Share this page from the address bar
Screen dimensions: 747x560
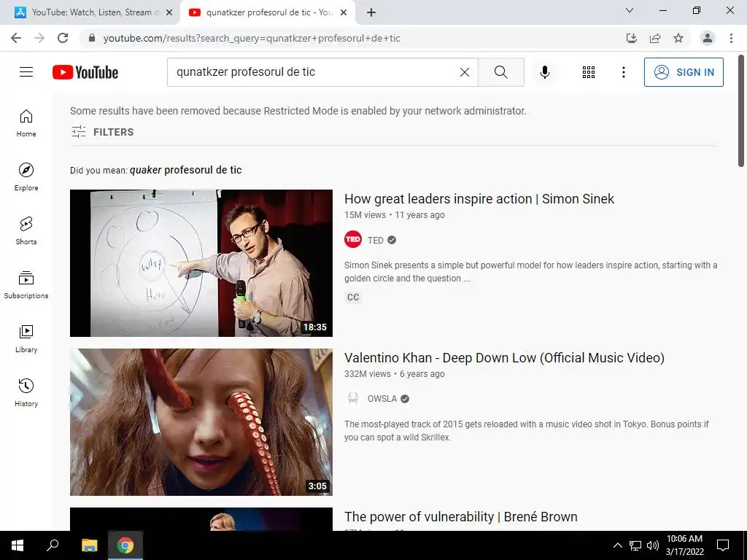pos(655,38)
